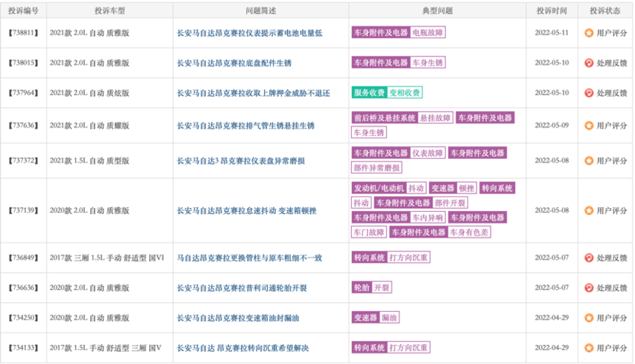Click the 顿挫 tag
The image size is (635, 364).
click(x=467, y=188)
